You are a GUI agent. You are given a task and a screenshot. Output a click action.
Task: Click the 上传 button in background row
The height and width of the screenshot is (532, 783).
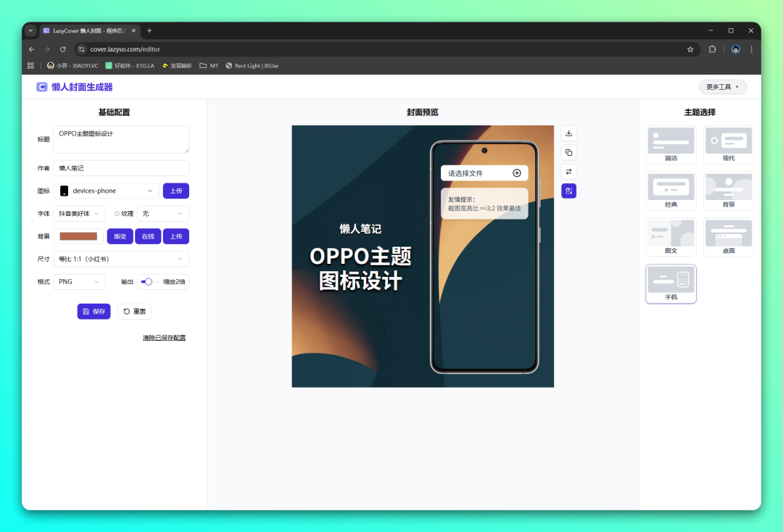175,236
